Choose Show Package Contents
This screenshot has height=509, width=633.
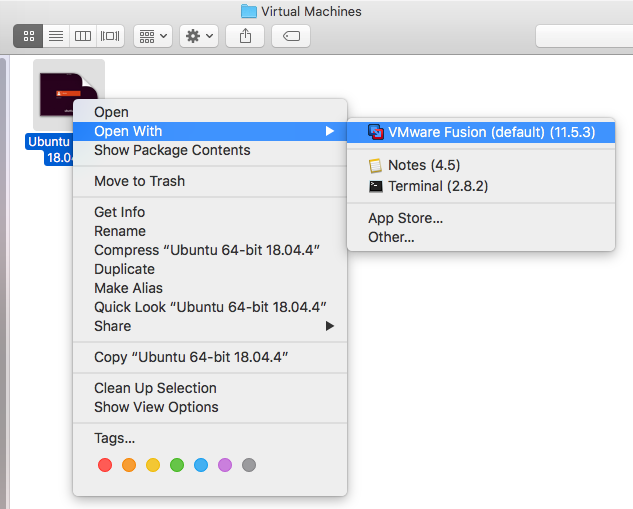(210, 150)
